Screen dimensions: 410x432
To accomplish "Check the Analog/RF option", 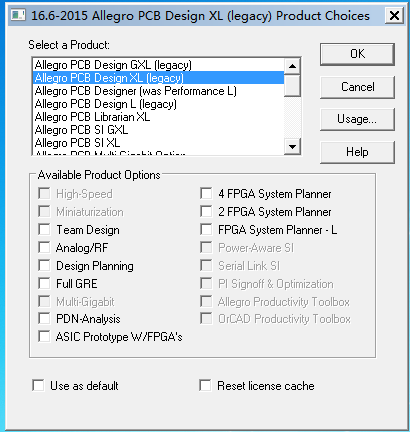I will (44, 247).
